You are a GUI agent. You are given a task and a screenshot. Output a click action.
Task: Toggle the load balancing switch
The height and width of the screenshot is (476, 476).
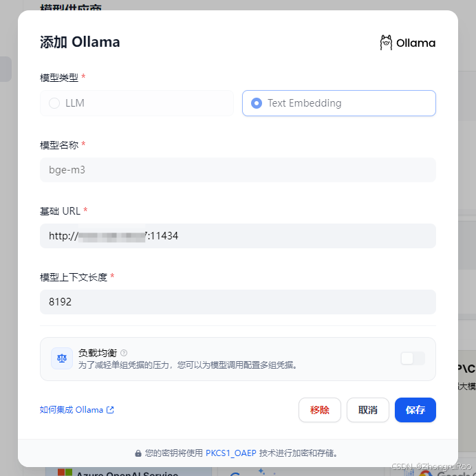tap(413, 358)
